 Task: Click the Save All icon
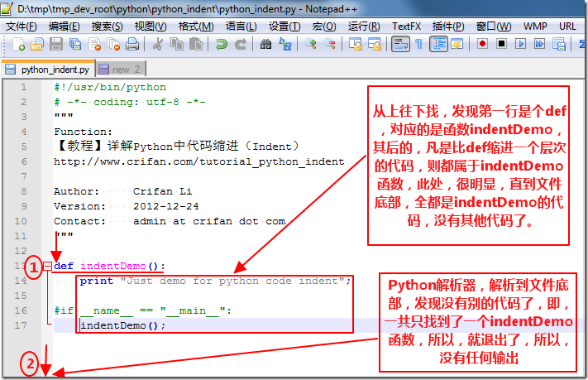(x=75, y=44)
